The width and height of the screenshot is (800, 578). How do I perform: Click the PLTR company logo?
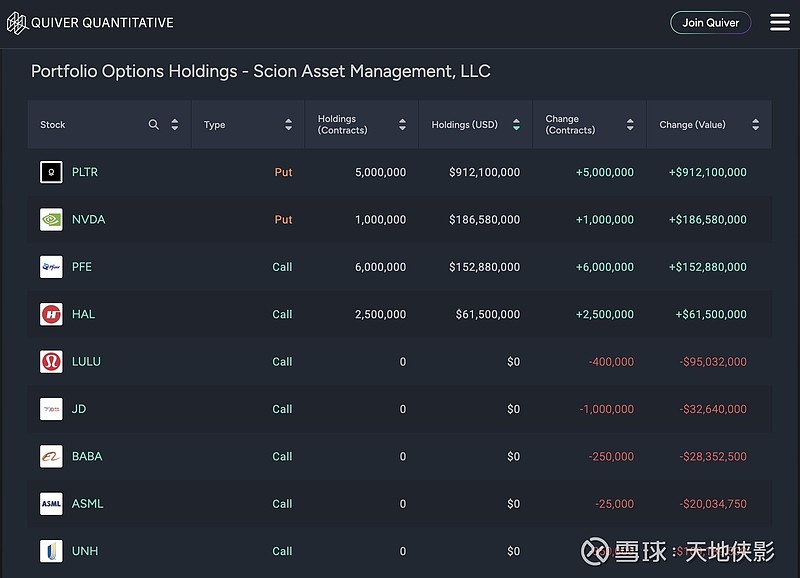coord(51,172)
